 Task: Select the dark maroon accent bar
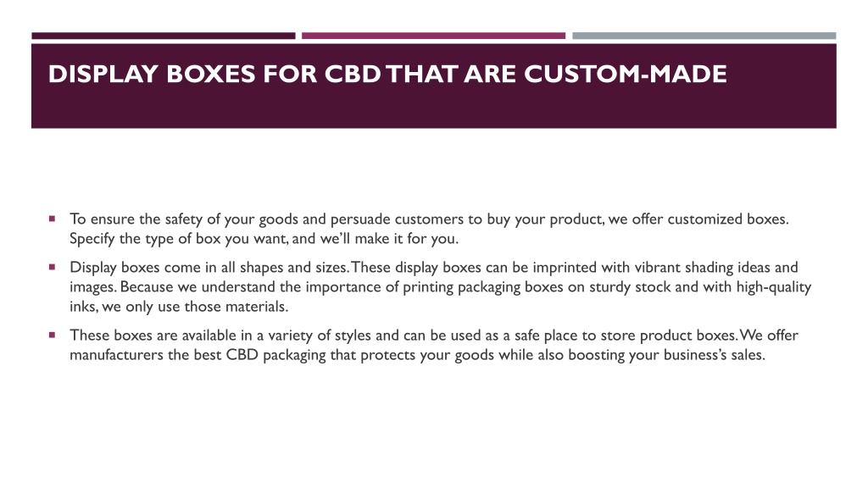pyautogui.click(x=164, y=36)
